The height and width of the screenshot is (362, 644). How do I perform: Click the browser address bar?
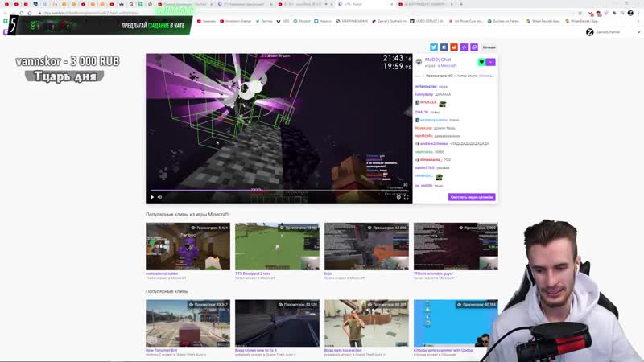point(304,13)
